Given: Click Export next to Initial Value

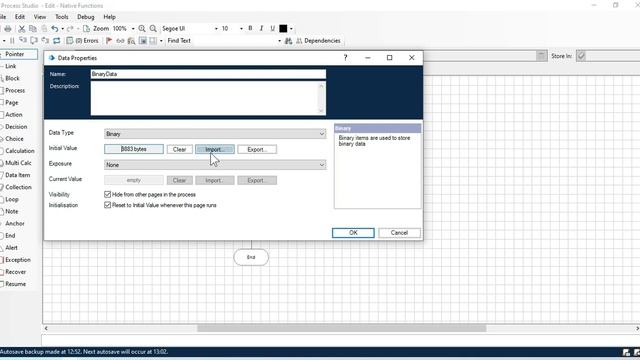Looking at the screenshot, I should point(257,149).
